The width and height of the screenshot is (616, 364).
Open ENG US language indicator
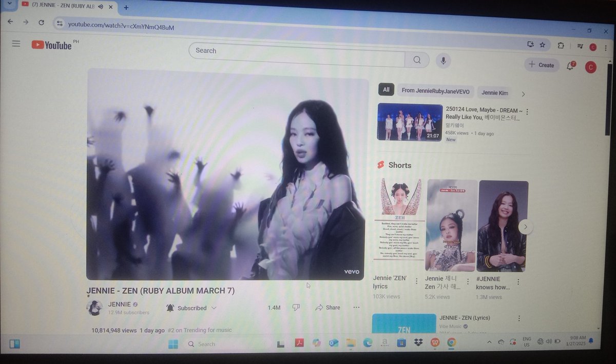click(x=527, y=341)
